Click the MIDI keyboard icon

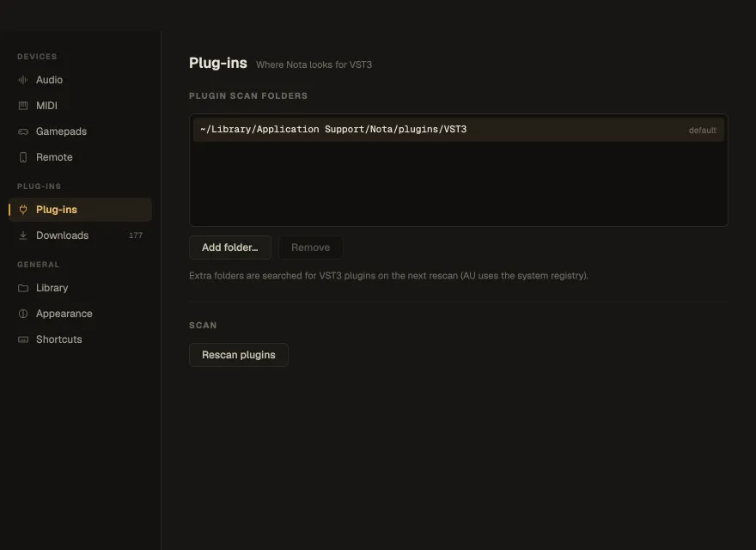tap(22, 106)
